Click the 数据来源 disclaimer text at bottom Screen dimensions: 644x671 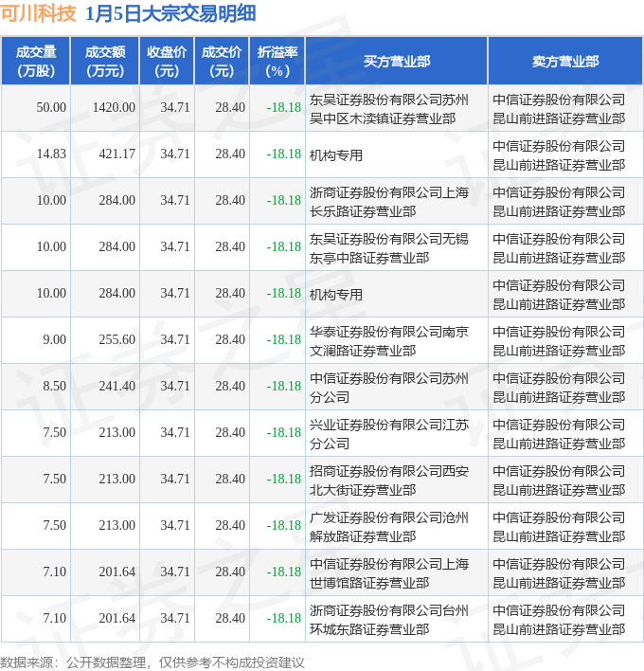click(152, 662)
